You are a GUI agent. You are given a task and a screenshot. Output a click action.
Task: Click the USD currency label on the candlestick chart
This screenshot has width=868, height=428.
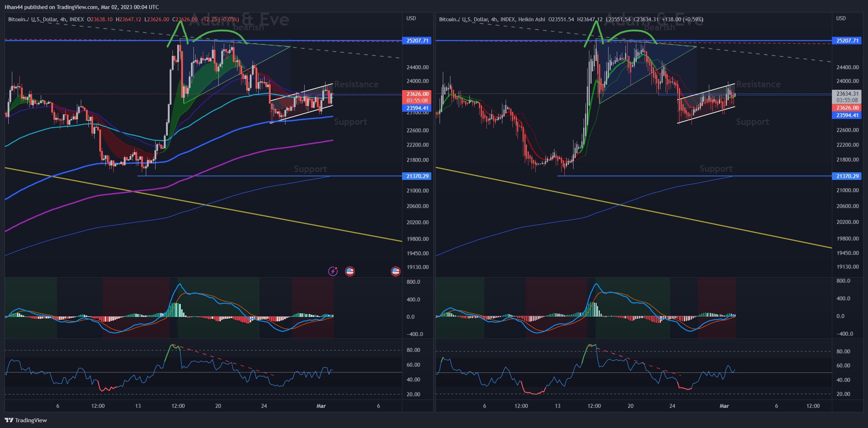(x=411, y=18)
